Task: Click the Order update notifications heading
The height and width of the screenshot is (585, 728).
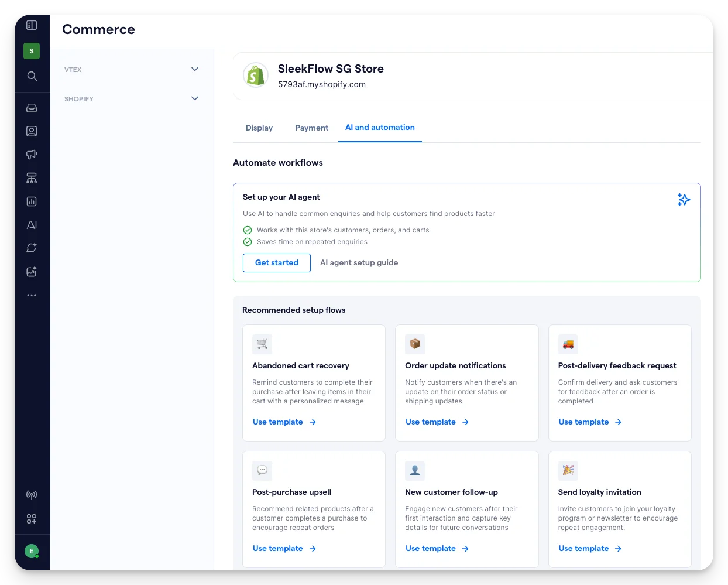Action: (x=455, y=365)
